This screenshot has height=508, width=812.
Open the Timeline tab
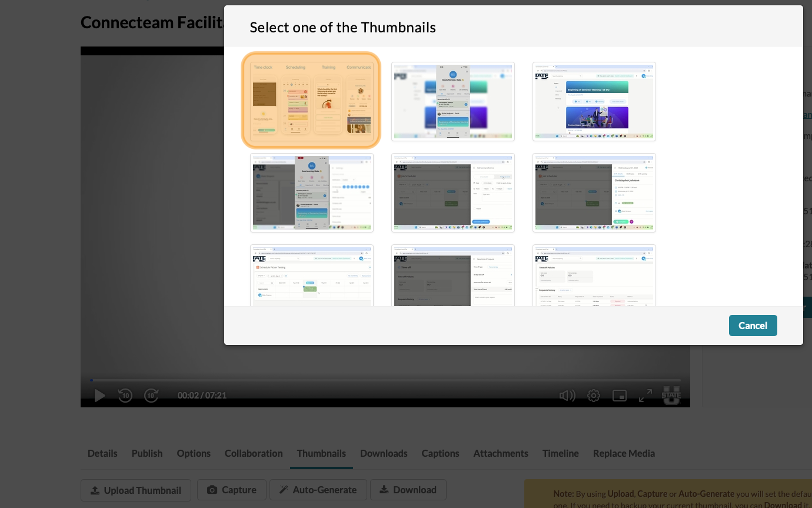pos(560,453)
